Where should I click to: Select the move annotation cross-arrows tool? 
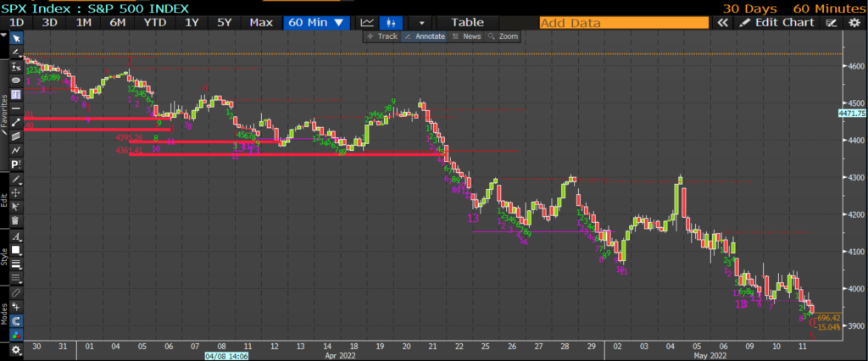[x=16, y=192]
